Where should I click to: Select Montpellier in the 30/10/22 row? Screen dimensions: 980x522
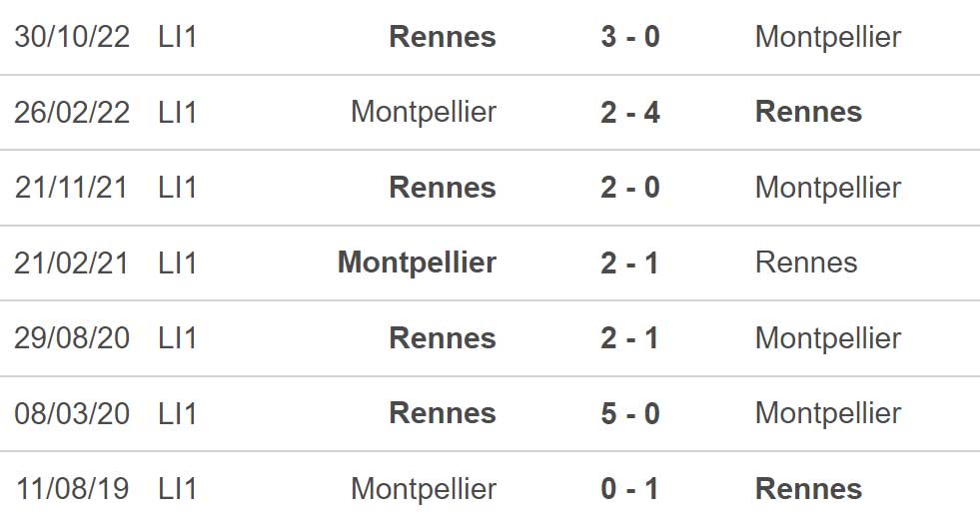pyautogui.click(x=828, y=37)
